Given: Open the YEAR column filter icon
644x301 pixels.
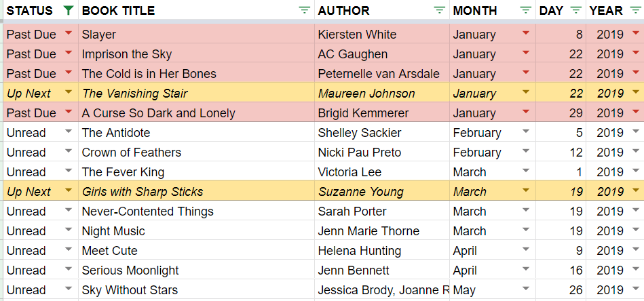Looking at the screenshot, I should point(635,11).
